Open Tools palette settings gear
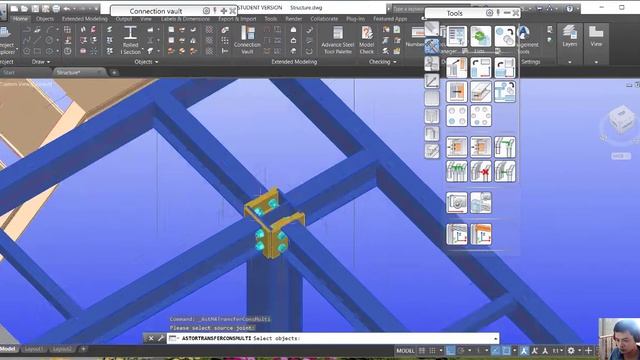This screenshot has height=360, width=640. click(489, 13)
